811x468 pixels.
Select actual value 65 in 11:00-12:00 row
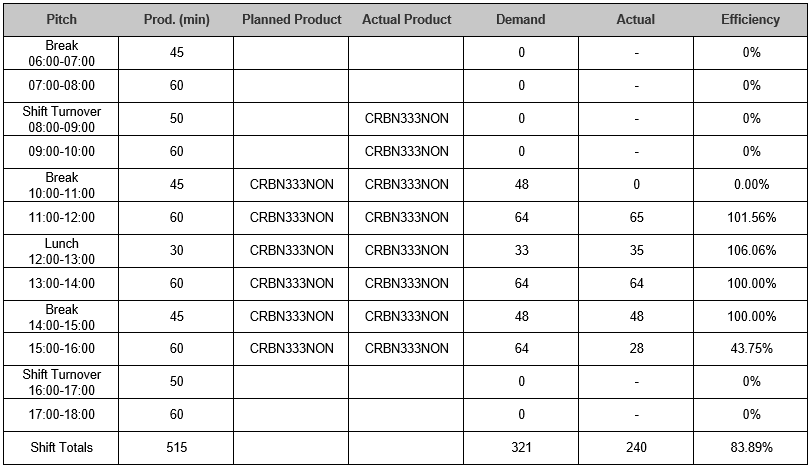pyautogui.click(x=636, y=218)
